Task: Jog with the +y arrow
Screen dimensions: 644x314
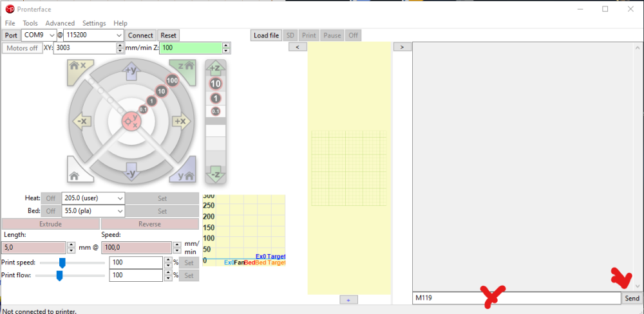Action: pyautogui.click(x=131, y=72)
